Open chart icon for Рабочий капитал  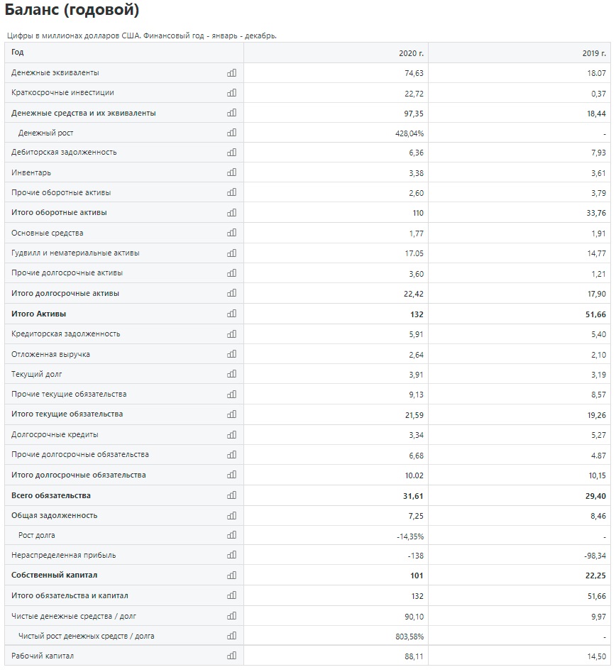point(231,655)
